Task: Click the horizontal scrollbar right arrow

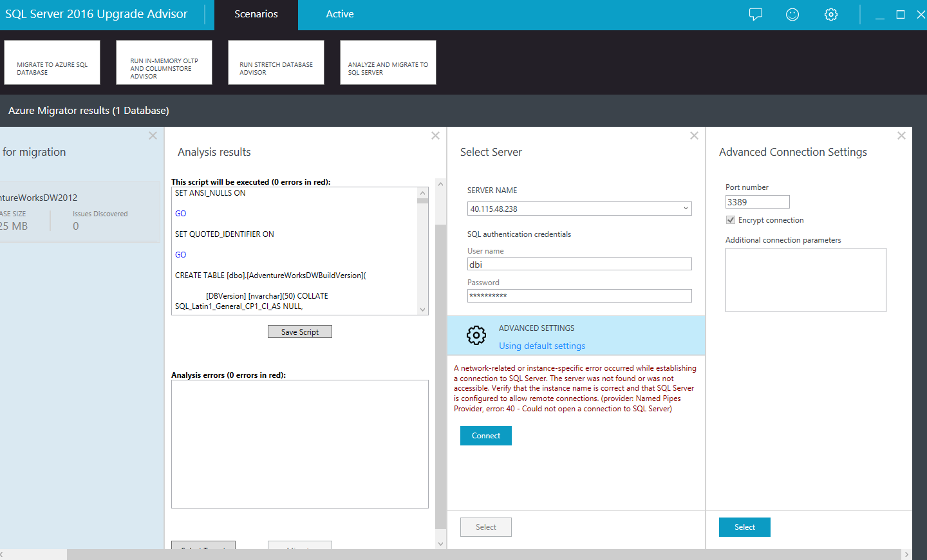Action: [906, 554]
